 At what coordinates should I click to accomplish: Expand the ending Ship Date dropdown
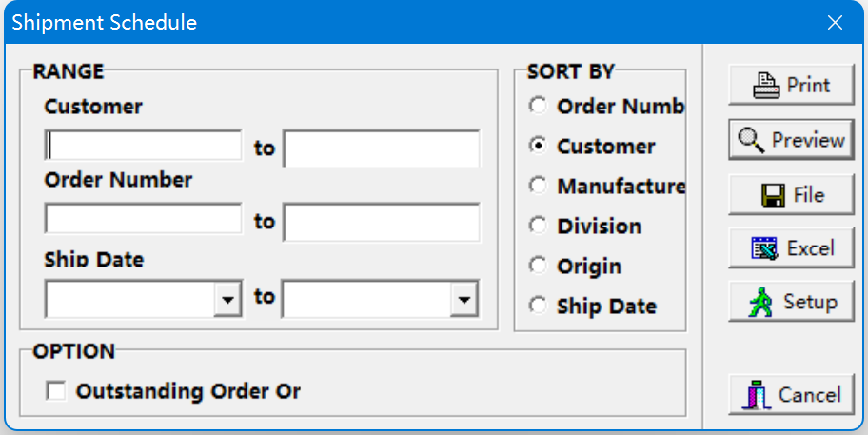[464, 299]
